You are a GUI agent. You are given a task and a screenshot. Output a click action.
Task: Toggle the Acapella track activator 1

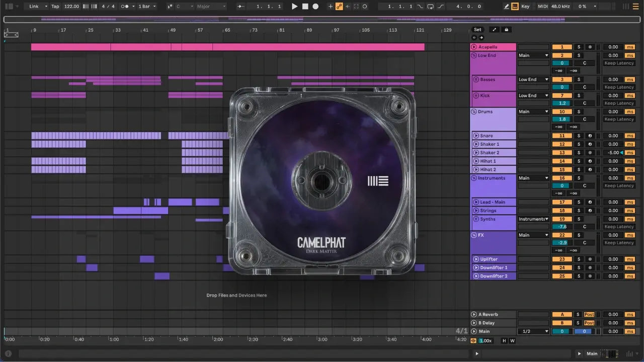[x=562, y=47]
